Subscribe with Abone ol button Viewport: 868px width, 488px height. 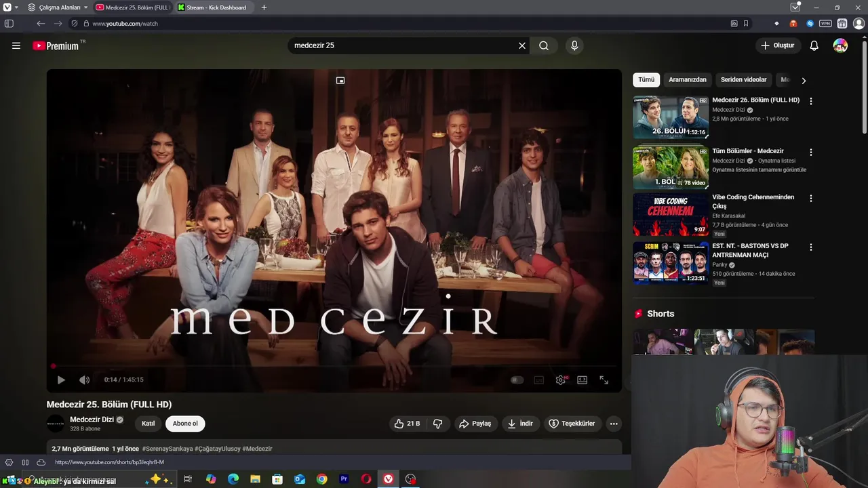point(185,424)
